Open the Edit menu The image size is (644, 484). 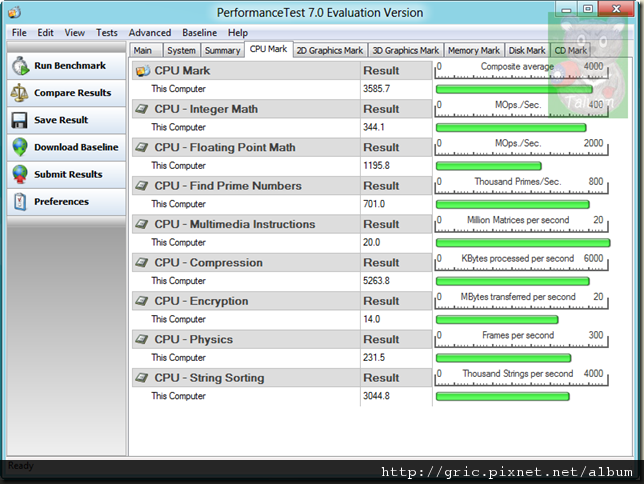click(x=45, y=33)
